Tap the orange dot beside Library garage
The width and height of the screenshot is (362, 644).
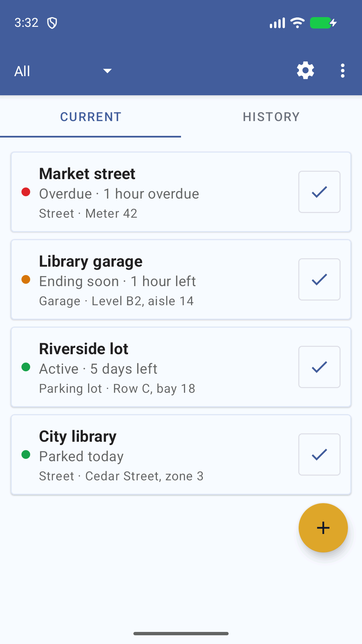(26, 279)
